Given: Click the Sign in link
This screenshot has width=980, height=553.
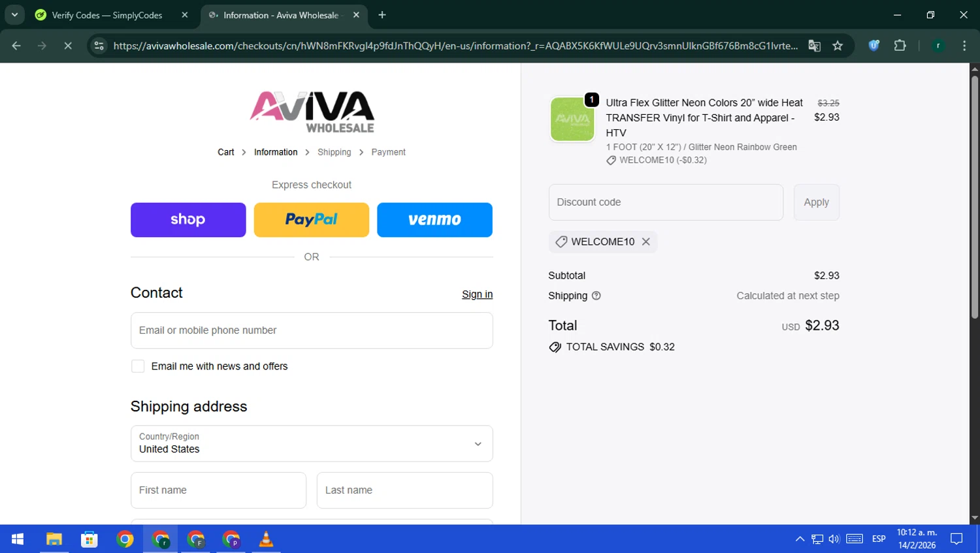Looking at the screenshot, I should 477,294.
